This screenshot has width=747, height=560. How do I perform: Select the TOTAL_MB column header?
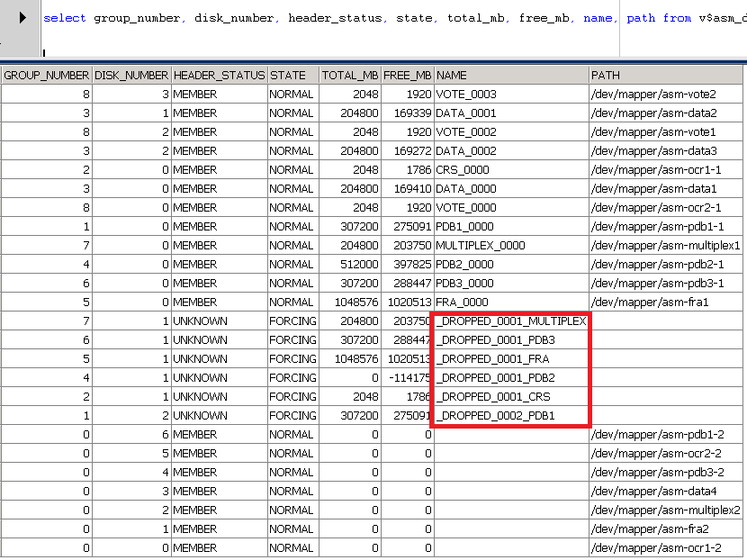point(349,75)
